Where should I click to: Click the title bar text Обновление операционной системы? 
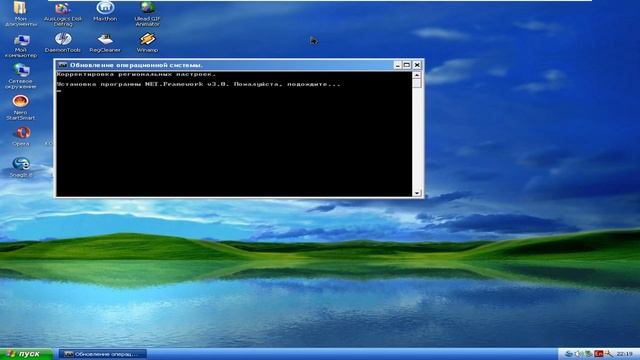coord(136,65)
